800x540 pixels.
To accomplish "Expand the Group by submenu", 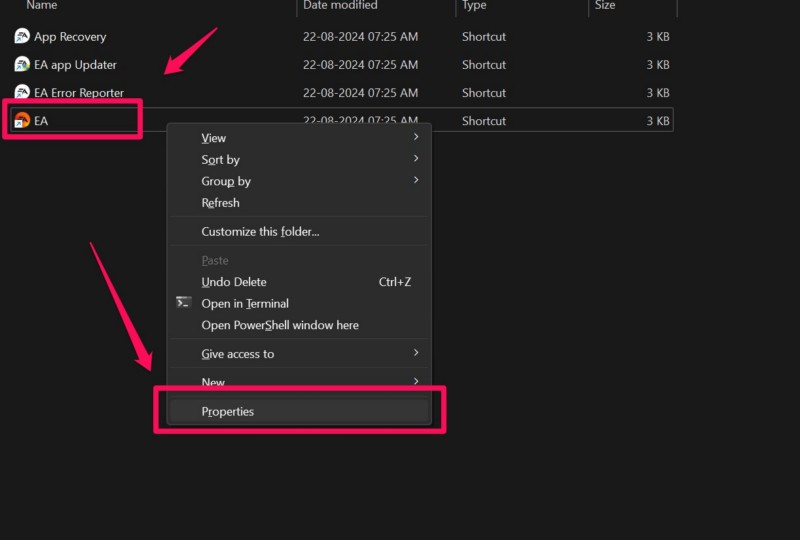I will pos(416,181).
